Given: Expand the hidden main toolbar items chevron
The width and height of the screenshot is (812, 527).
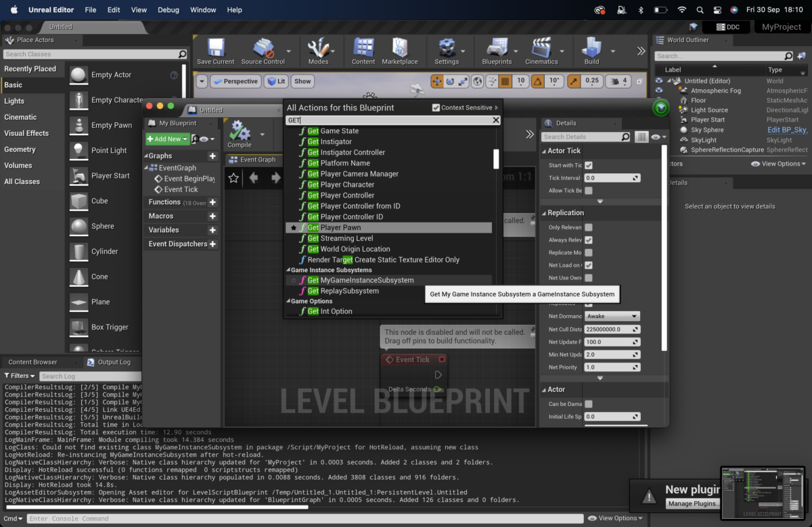Looking at the screenshot, I should (641, 51).
